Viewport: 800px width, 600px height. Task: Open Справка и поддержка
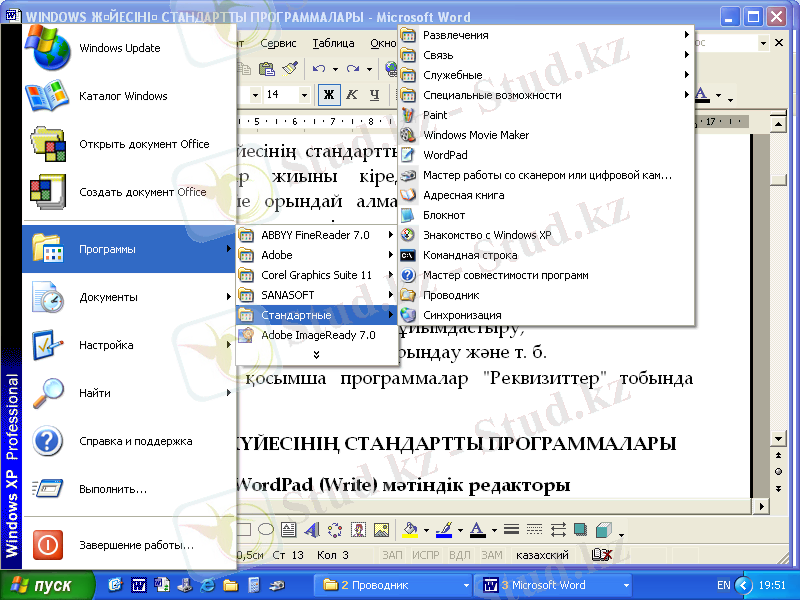click(x=129, y=441)
